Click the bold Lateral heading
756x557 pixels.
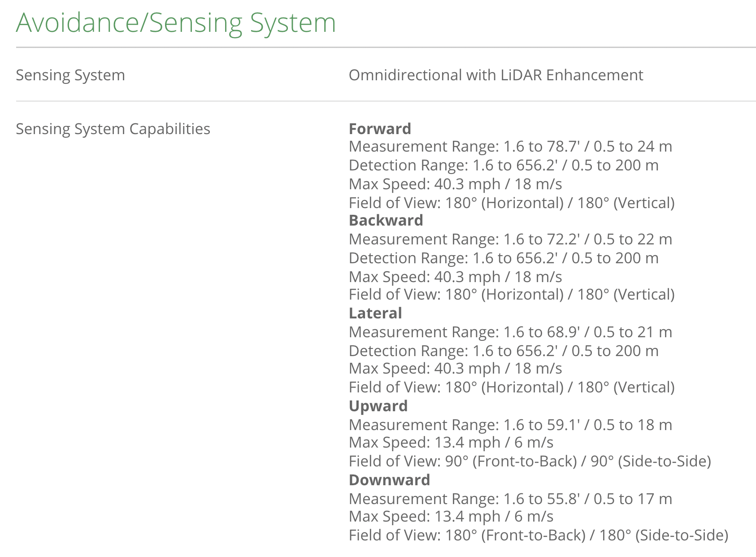point(375,313)
